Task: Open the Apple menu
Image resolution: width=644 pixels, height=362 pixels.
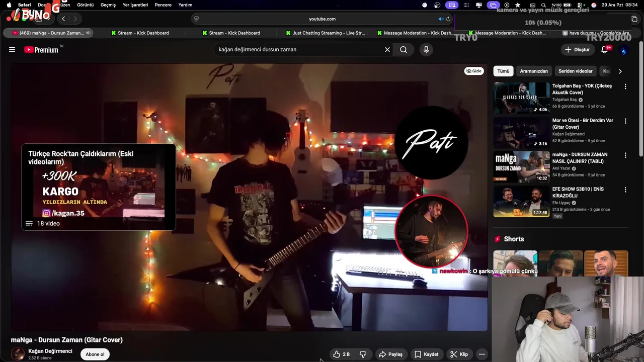Action: coord(9,5)
